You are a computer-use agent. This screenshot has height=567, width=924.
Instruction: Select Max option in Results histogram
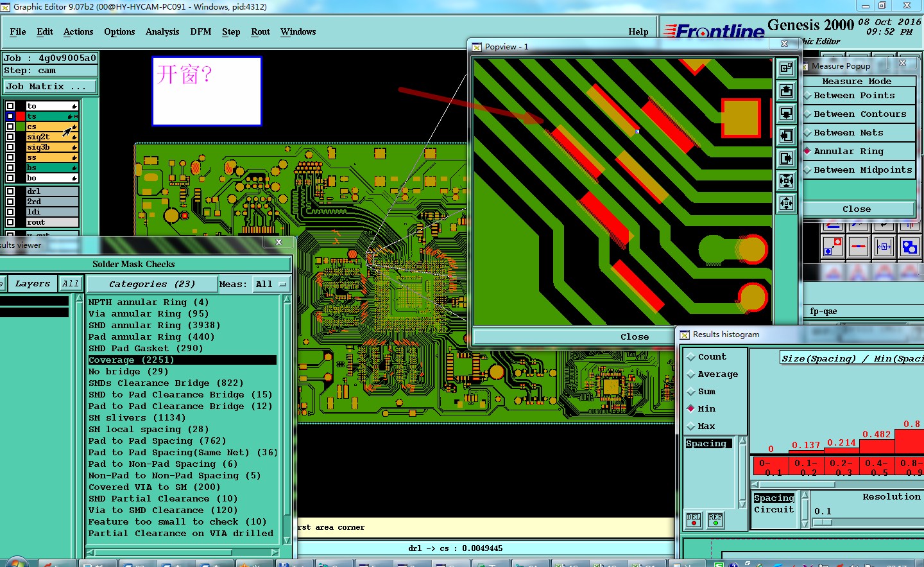[x=701, y=426]
